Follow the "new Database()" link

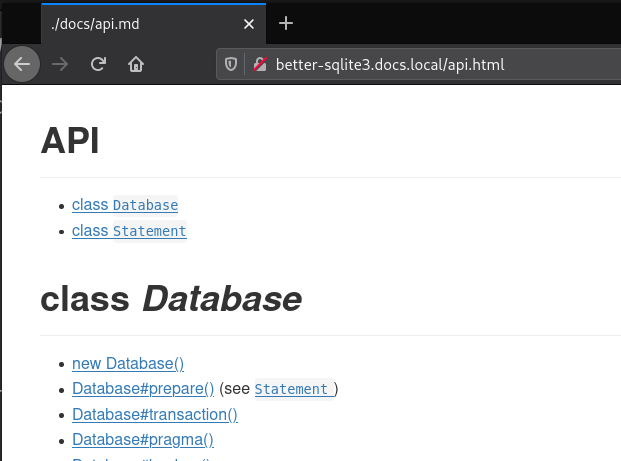[128, 363]
